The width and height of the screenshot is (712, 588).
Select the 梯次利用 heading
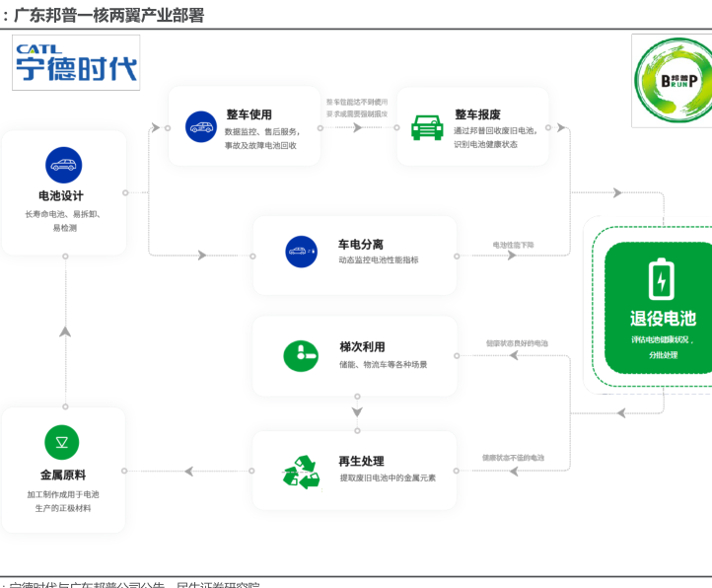pyautogui.click(x=362, y=346)
